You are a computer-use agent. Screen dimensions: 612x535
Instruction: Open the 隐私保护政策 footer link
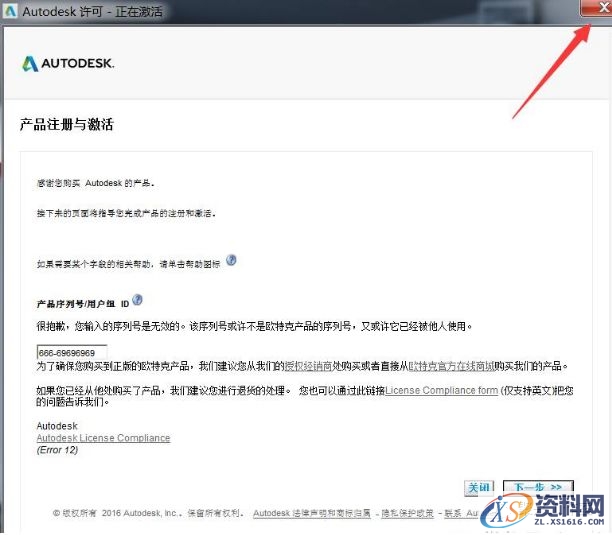coord(407,513)
